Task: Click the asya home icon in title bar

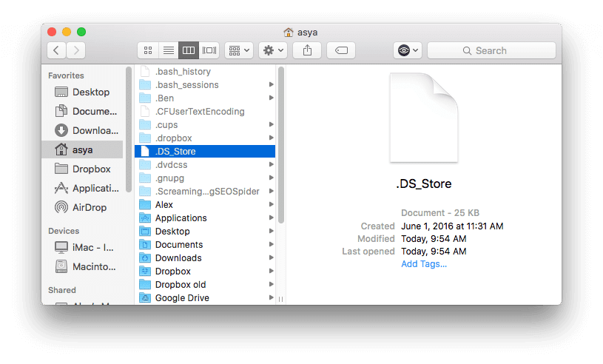Action: point(289,33)
